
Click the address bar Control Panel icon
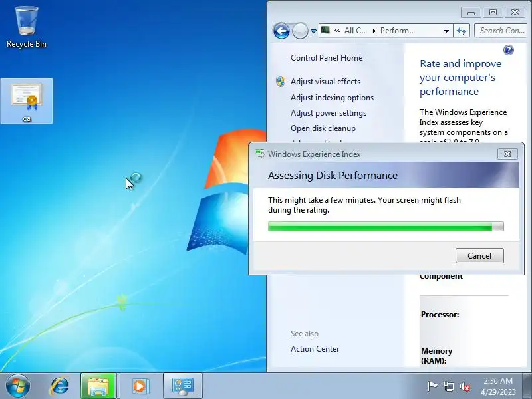(x=325, y=30)
